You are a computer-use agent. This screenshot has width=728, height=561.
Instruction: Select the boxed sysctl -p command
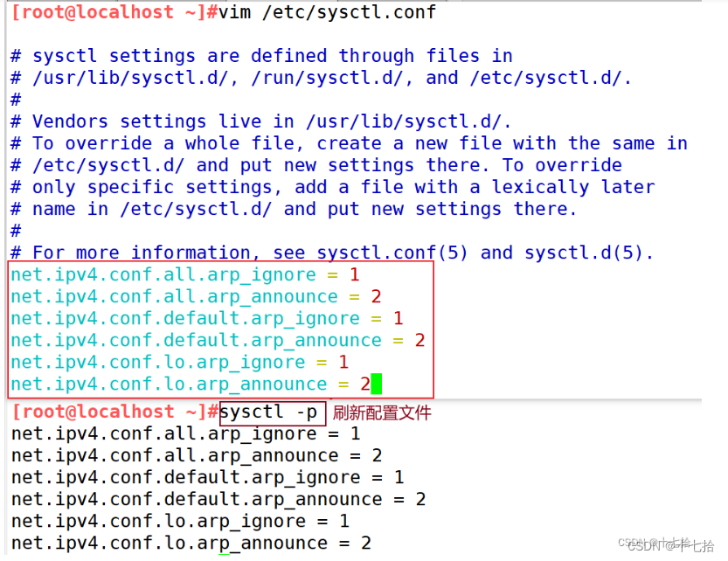pyautogui.click(x=273, y=412)
